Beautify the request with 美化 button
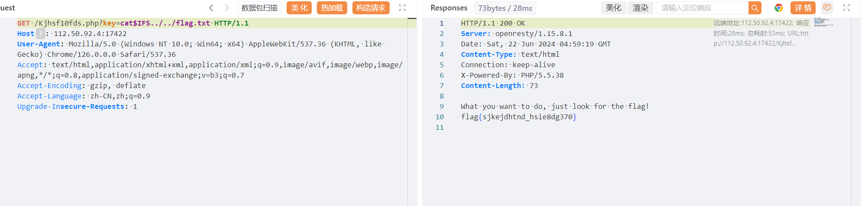 click(x=299, y=8)
